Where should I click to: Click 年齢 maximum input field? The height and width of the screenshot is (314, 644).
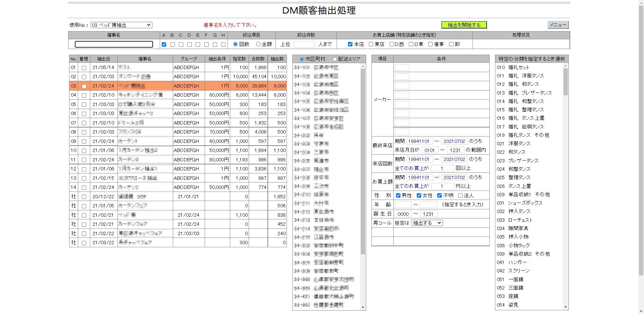[429, 205]
